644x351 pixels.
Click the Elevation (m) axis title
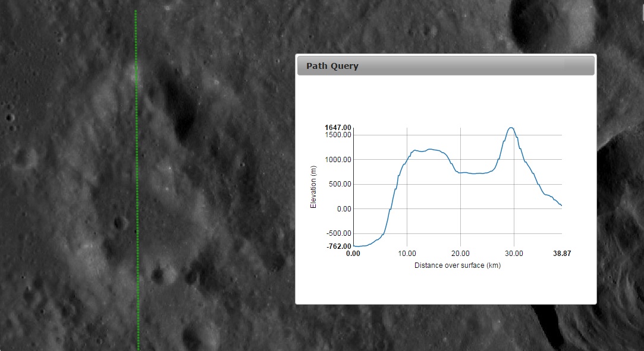pos(313,187)
